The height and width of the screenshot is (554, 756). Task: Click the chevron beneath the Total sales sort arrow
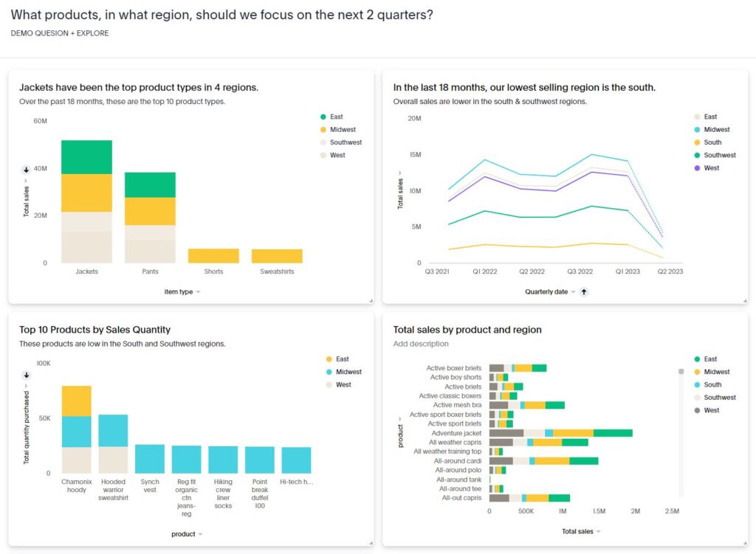coord(26,181)
